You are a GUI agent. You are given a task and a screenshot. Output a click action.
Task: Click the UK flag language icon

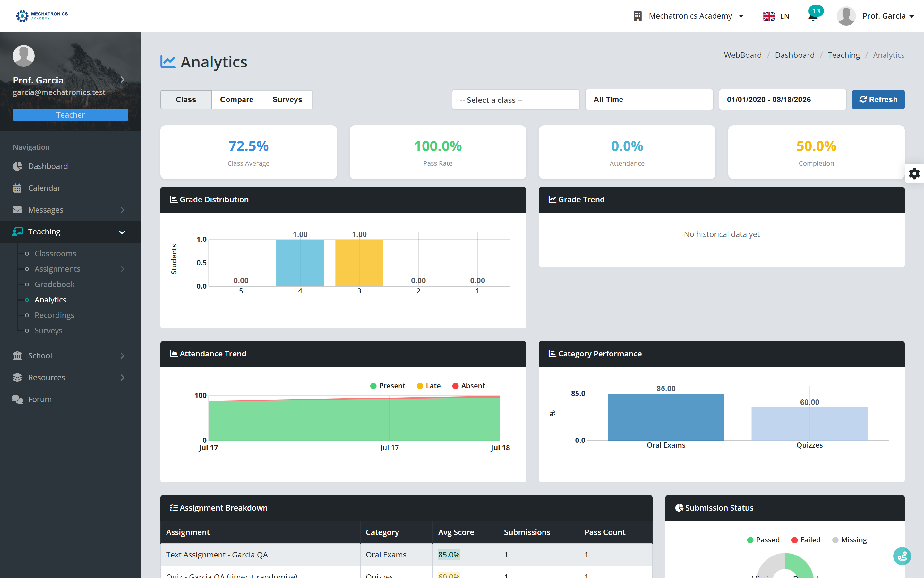(769, 16)
